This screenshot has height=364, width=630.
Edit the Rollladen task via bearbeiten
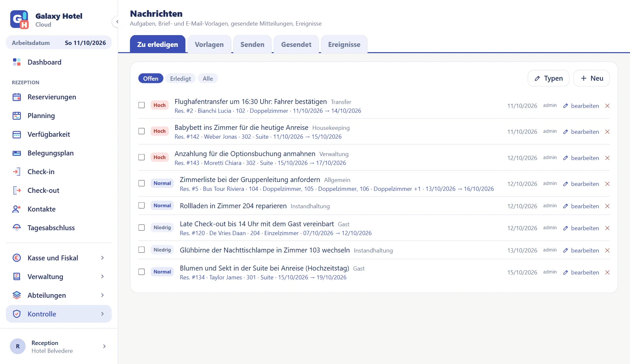pyautogui.click(x=581, y=206)
